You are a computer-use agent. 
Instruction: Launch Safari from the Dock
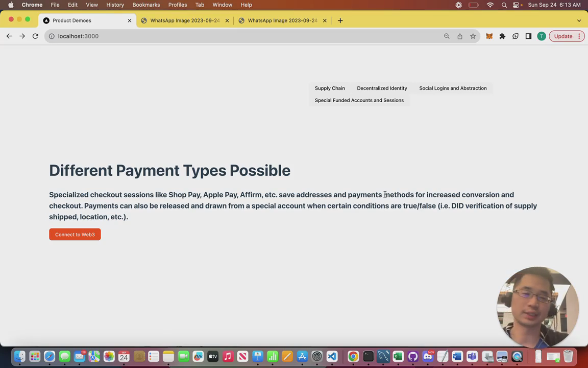(x=50, y=356)
